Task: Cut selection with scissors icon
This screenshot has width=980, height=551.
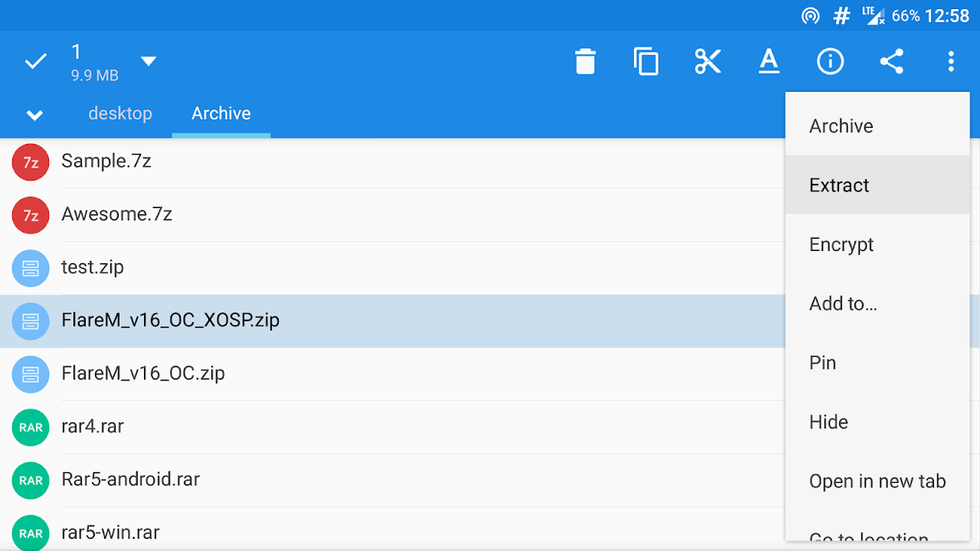Action: (x=707, y=61)
